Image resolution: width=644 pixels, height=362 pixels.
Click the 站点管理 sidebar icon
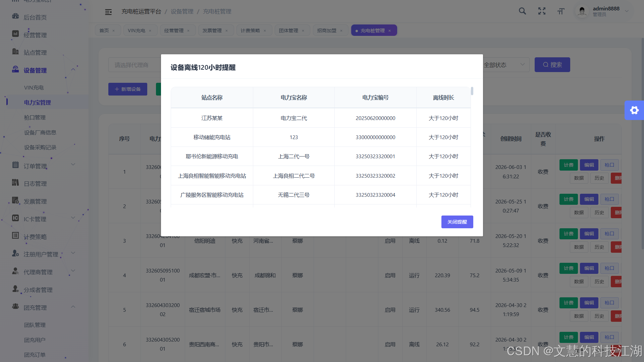click(15, 52)
